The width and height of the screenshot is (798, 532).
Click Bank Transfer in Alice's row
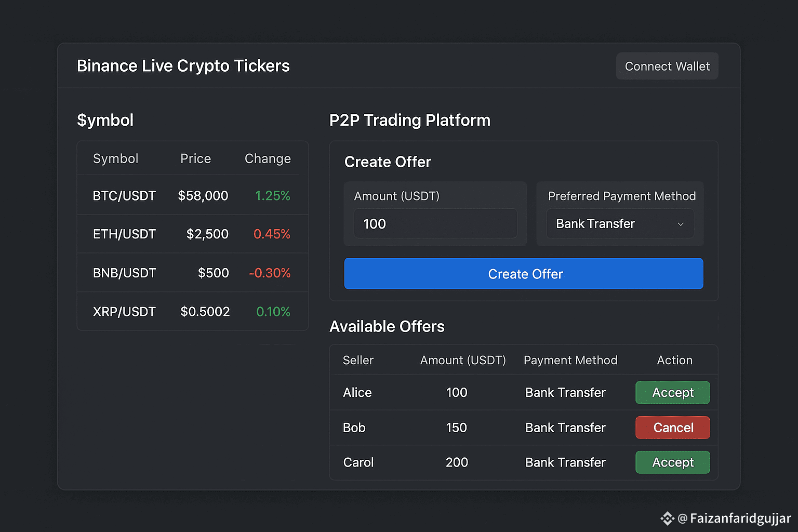(x=565, y=392)
